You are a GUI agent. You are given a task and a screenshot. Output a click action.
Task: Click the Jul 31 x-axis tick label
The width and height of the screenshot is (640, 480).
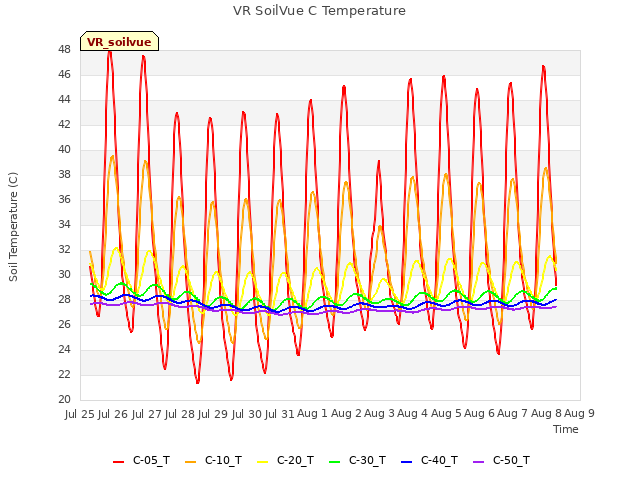[x=280, y=414]
